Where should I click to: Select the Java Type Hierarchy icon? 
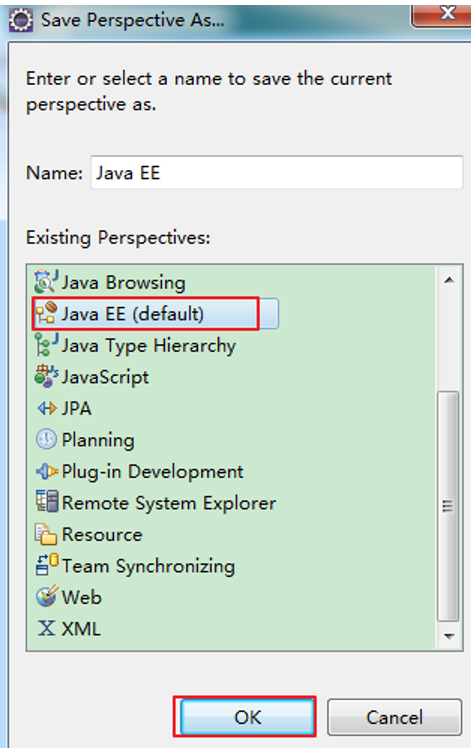click(x=46, y=344)
